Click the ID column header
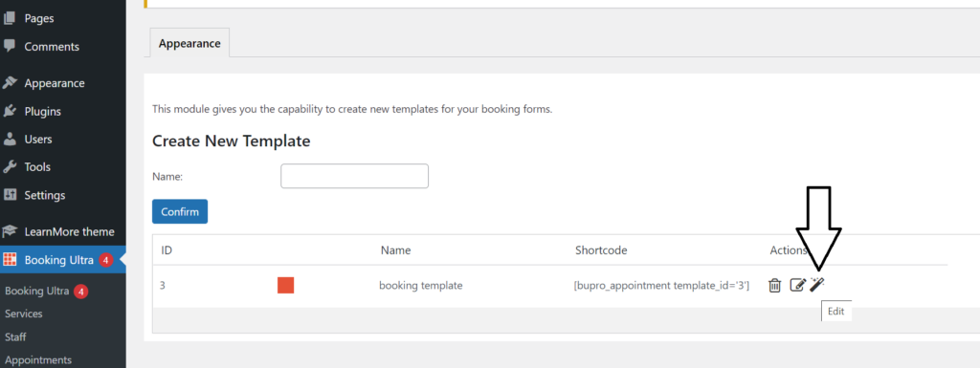This screenshot has width=980, height=368. pos(167,250)
